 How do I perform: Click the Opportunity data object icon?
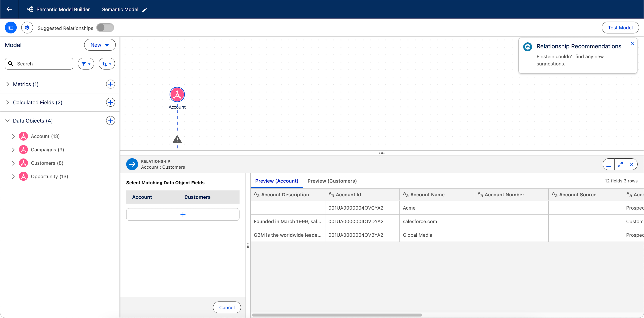click(x=23, y=176)
